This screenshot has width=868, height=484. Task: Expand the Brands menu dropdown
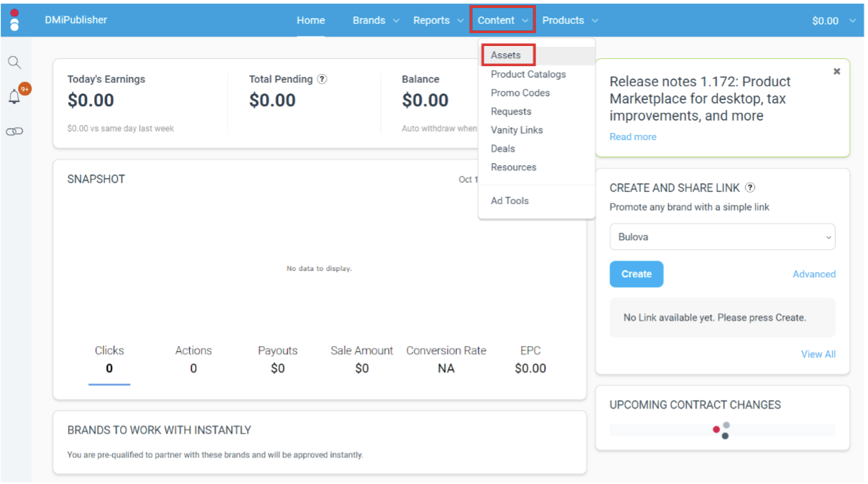coord(376,20)
